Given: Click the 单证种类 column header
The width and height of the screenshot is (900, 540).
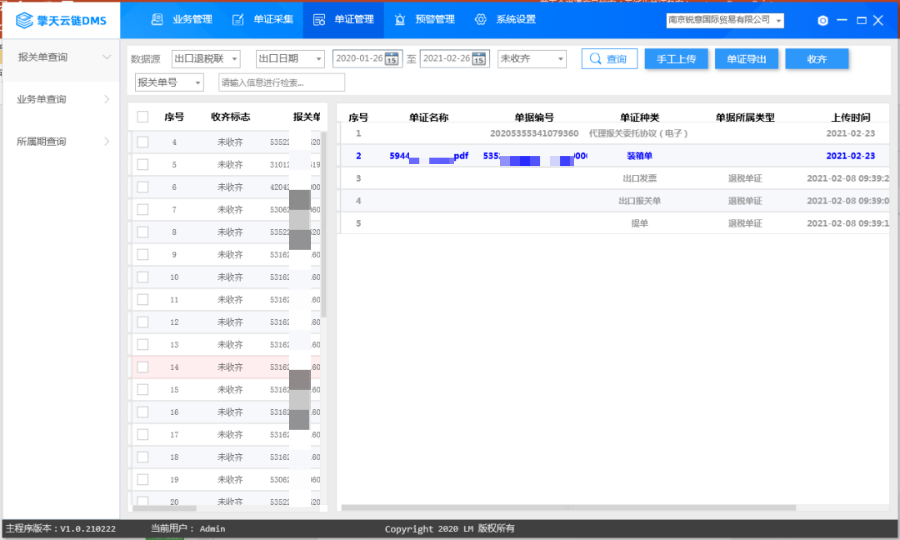Looking at the screenshot, I should pos(639,118).
